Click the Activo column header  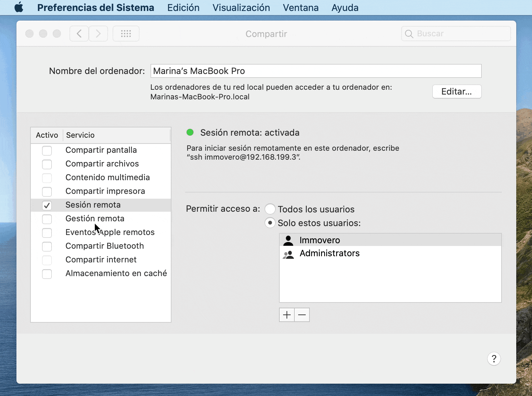(x=47, y=135)
